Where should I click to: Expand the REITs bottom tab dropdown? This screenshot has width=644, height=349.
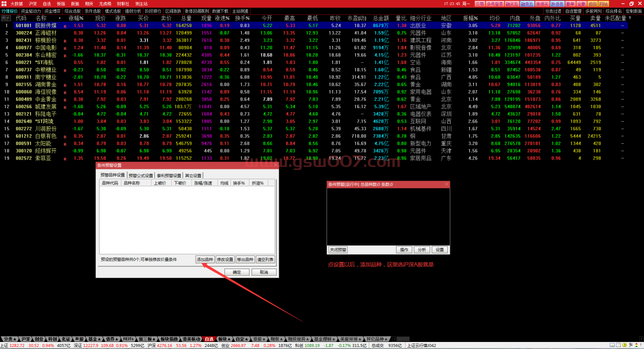pos(129,339)
